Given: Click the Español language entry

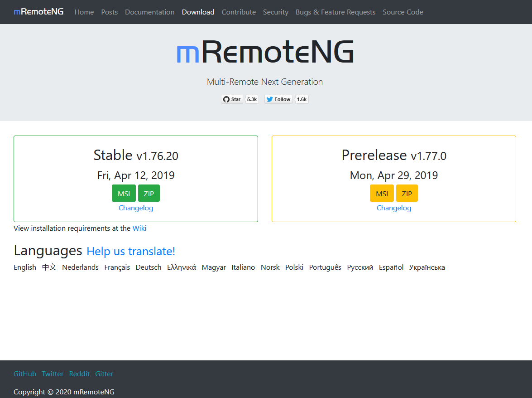Looking at the screenshot, I should pos(391,267).
